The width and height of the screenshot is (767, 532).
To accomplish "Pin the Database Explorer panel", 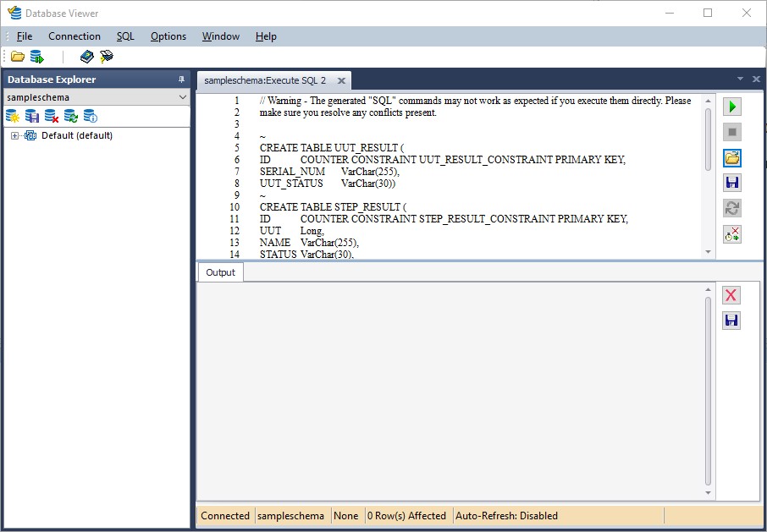I will click(x=181, y=80).
